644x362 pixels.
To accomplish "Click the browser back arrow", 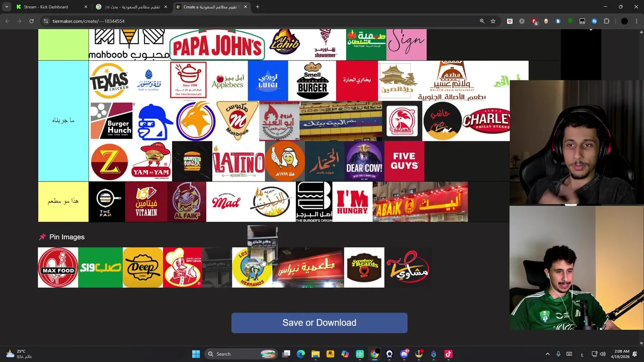I will (x=7, y=21).
